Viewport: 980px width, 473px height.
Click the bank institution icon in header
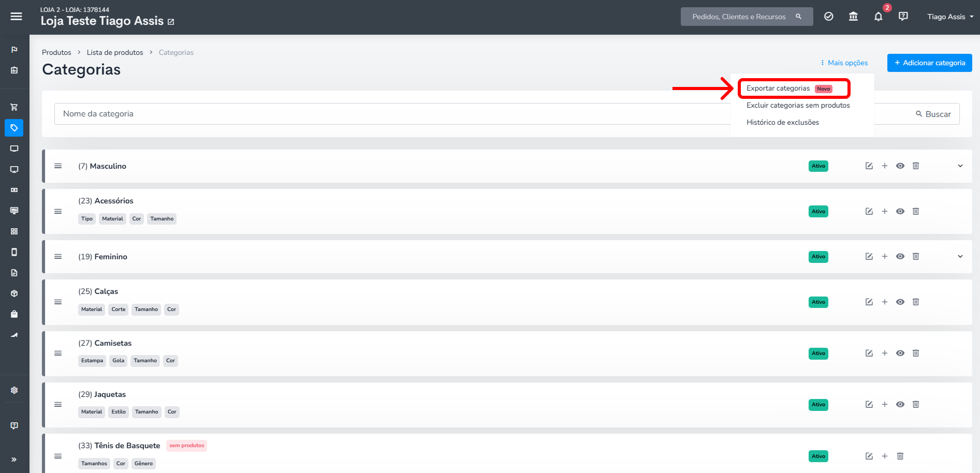click(853, 17)
